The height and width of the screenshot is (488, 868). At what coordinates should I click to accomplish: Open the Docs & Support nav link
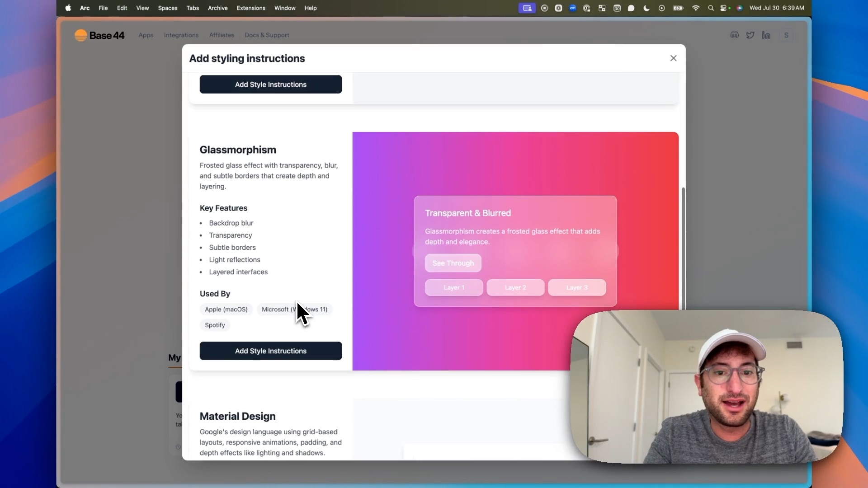pyautogui.click(x=267, y=35)
